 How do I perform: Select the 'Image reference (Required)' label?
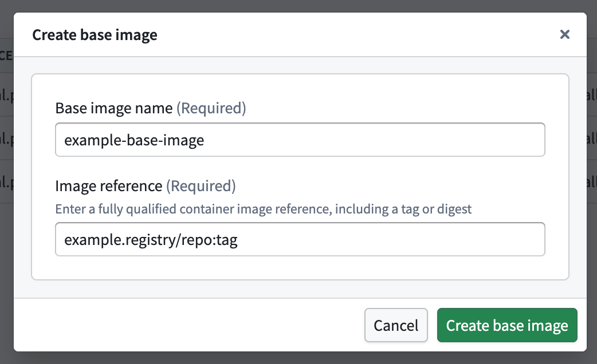[146, 186]
